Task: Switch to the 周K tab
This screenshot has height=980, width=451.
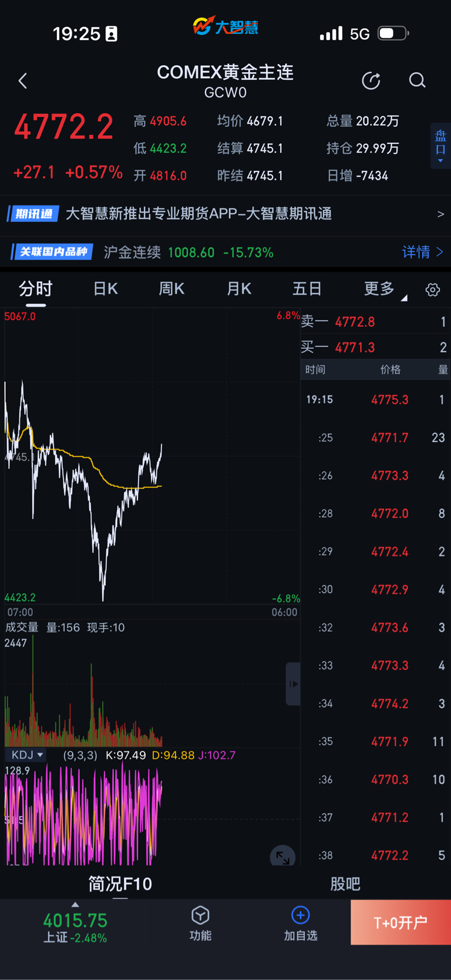Action: (x=172, y=289)
